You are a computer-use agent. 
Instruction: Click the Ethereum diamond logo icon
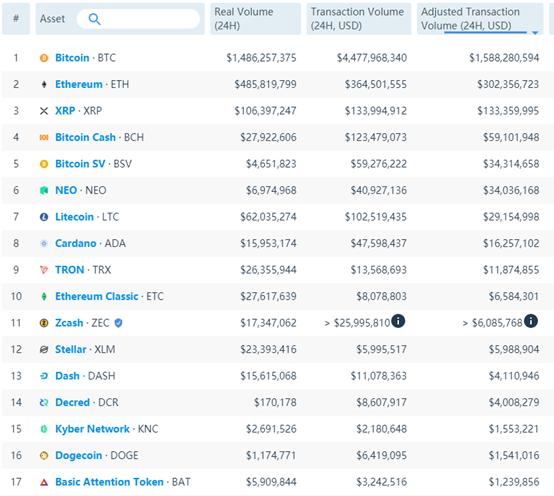[x=44, y=84]
